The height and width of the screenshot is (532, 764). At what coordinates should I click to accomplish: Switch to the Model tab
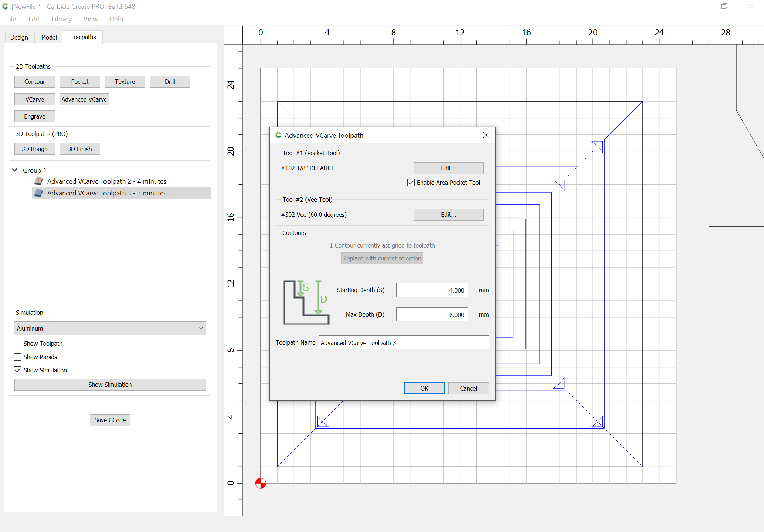[x=49, y=37]
